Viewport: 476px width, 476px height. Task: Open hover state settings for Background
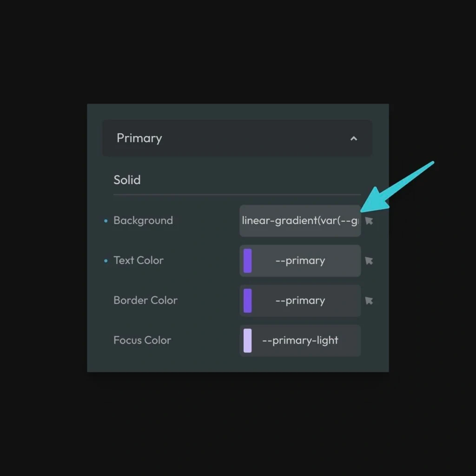click(x=369, y=221)
